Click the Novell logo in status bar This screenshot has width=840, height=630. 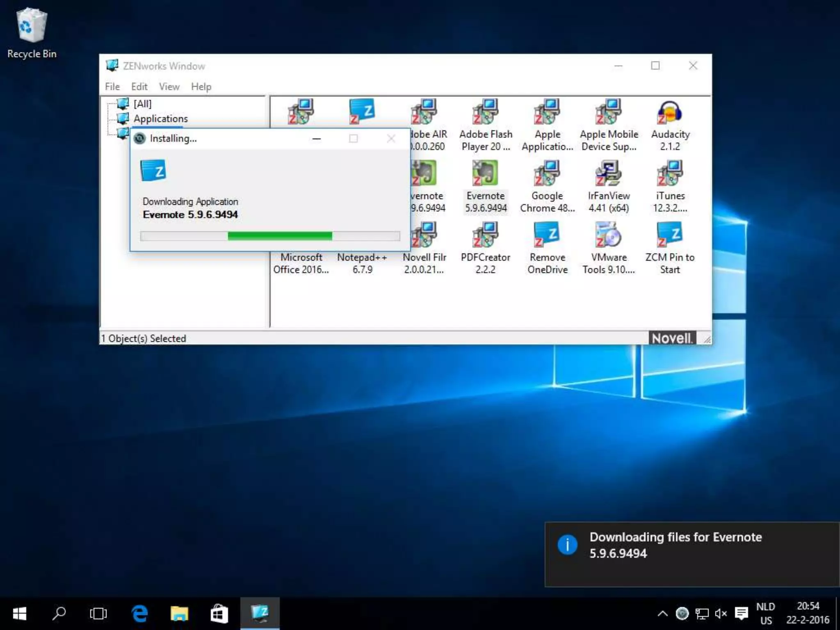click(x=672, y=338)
